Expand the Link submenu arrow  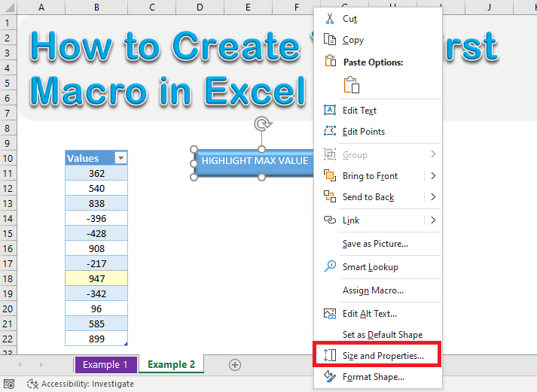point(433,220)
